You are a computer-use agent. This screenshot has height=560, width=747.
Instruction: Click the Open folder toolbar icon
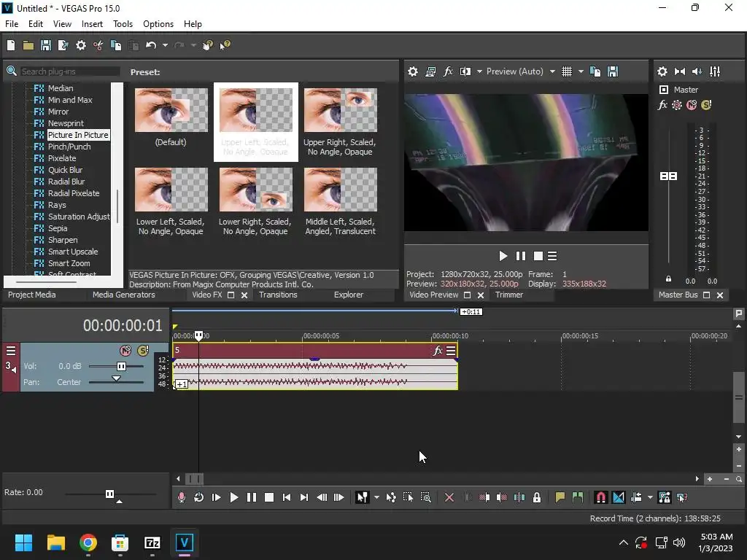click(x=28, y=45)
